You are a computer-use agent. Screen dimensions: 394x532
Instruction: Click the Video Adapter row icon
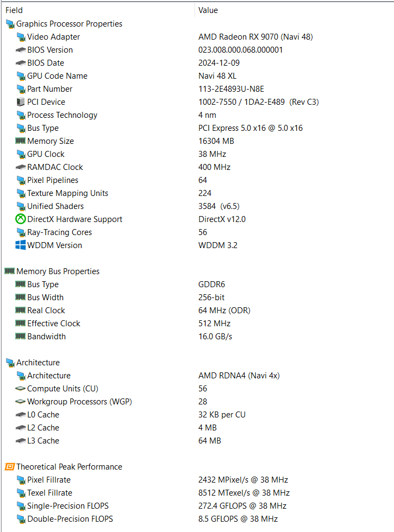[21, 37]
